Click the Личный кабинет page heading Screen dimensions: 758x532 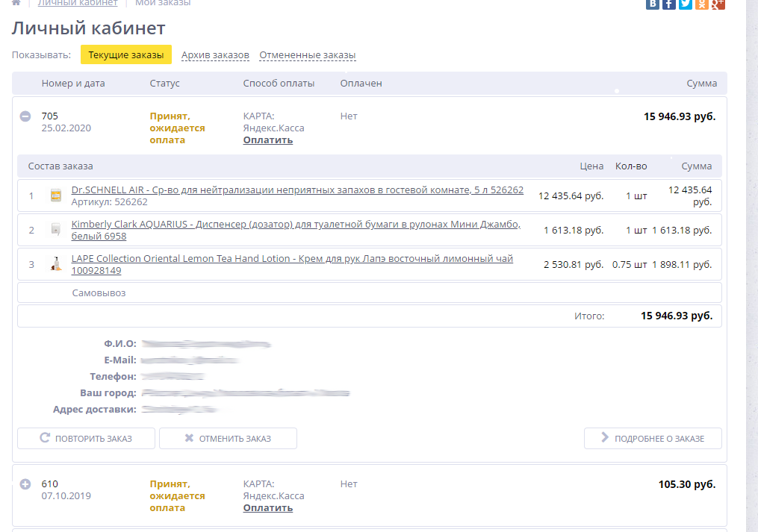[x=88, y=28]
